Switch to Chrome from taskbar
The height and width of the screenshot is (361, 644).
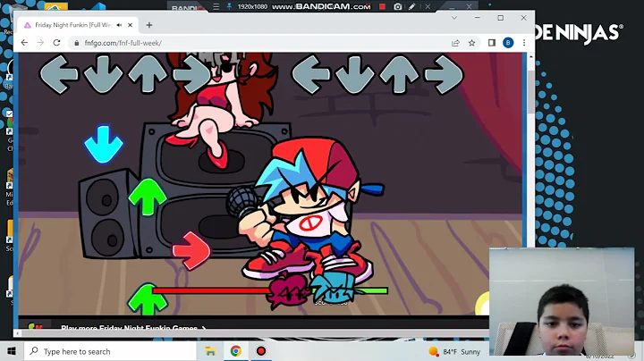(x=236, y=351)
